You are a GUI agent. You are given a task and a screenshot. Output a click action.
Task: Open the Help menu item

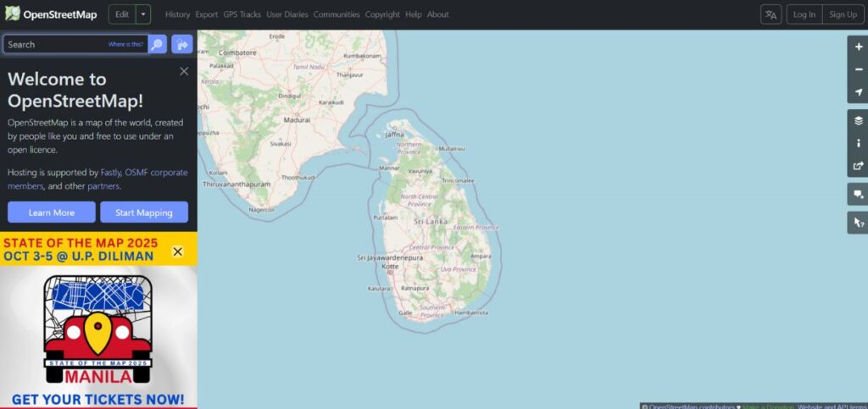pyautogui.click(x=413, y=14)
